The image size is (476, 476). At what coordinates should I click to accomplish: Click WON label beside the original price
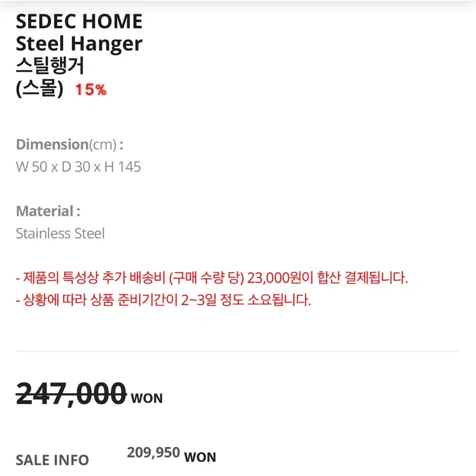click(146, 398)
